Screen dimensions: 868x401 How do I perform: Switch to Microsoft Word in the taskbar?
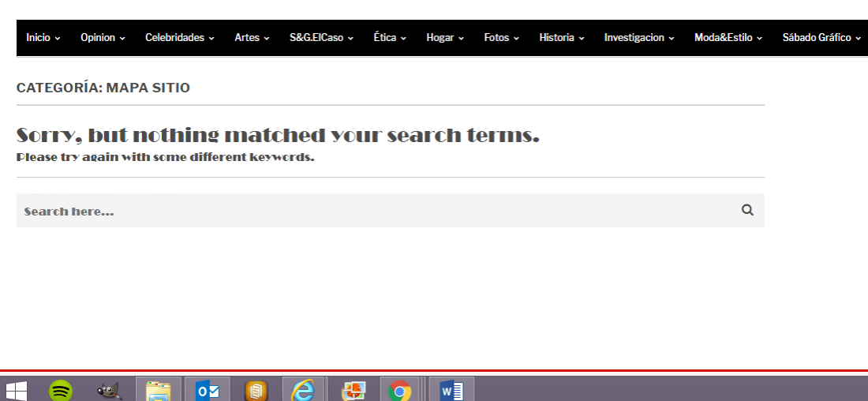(x=451, y=391)
